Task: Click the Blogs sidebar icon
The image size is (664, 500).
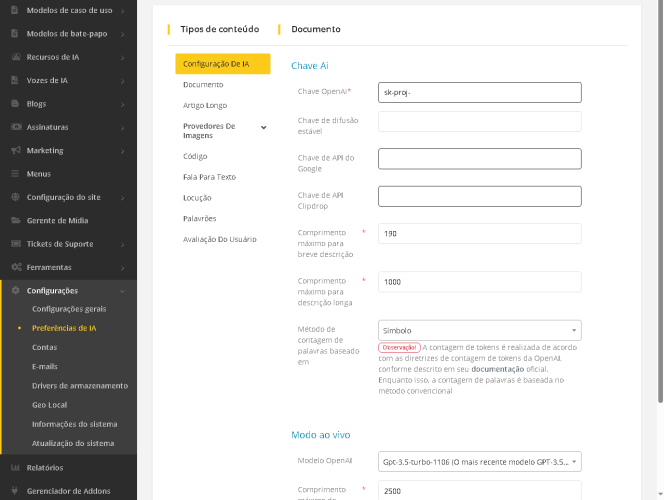Action: pyautogui.click(x=16, y=104)
